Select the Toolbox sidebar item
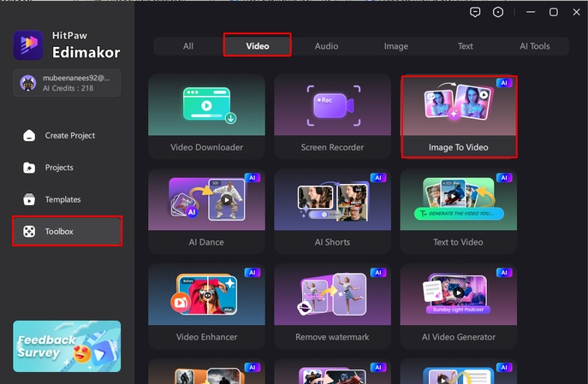 (x=67, y=231)
